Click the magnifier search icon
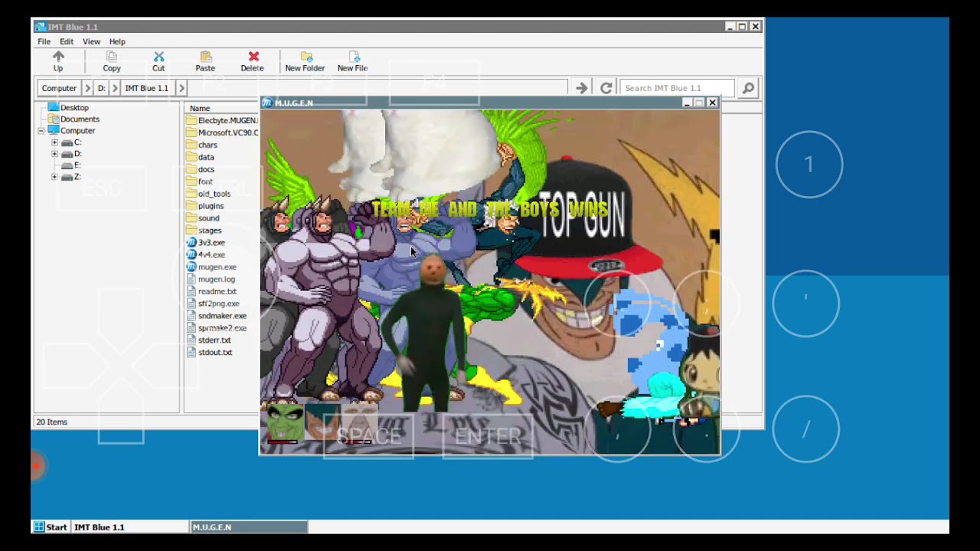The width and height of the screenshot is (980, 551). click(748, 88)
